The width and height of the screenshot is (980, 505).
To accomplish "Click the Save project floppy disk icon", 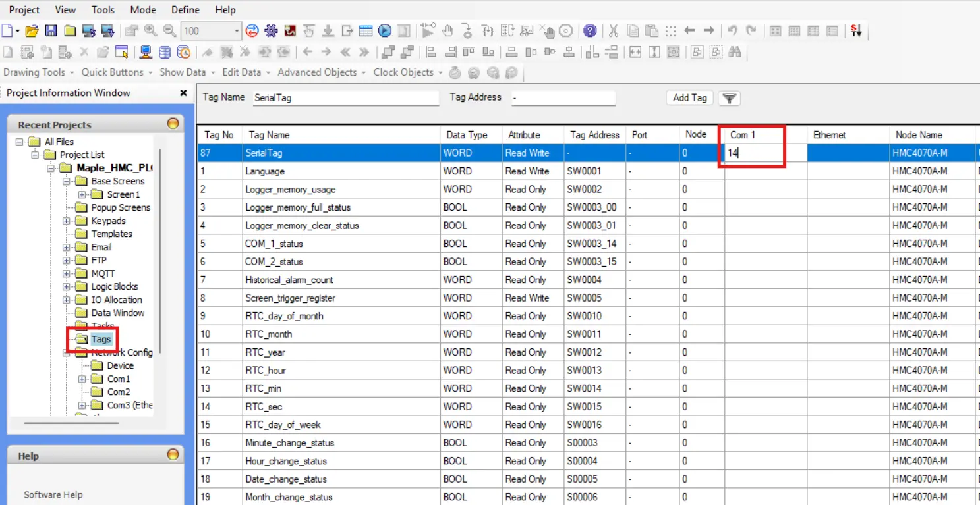I will point(51,31).
